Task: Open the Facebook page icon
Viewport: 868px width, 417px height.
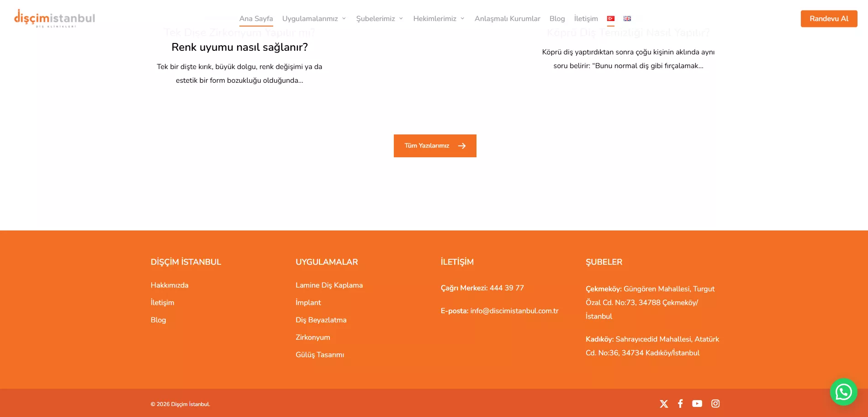Action: pos(680,404)
